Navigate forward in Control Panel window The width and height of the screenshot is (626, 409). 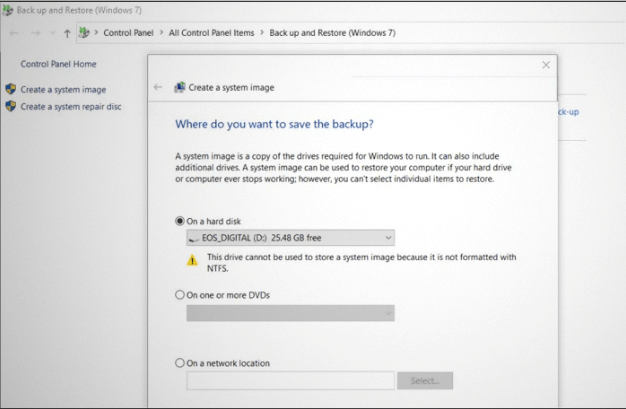click(36, 33)
